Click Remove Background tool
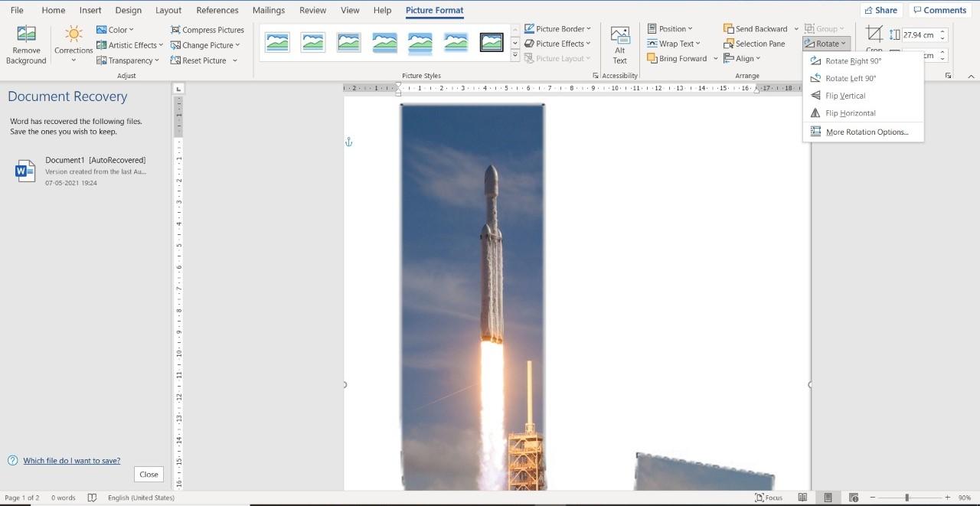This screenshot has width=980, height=506. (26, 44)
